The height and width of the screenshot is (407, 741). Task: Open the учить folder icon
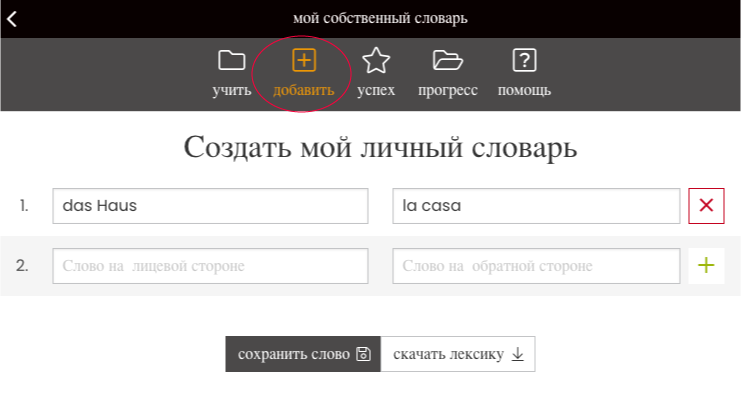[232, 61]
